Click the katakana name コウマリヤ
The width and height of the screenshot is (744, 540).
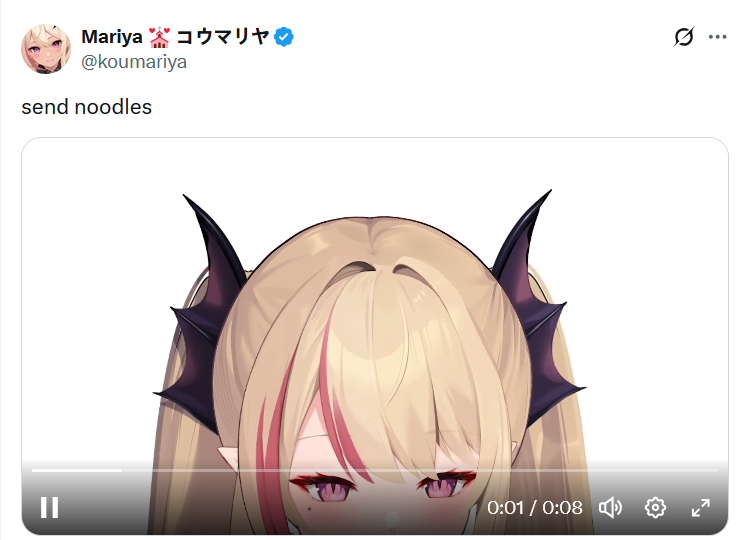coord(223,37)
